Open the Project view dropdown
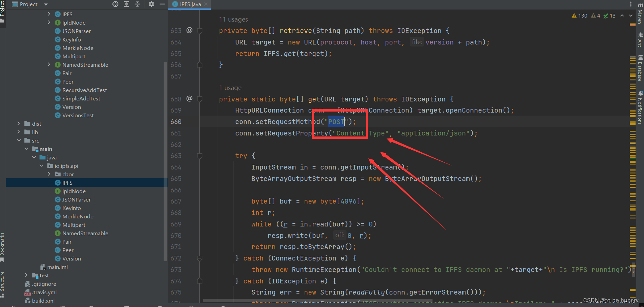This screenshot has width=644, height=307. tap(46, 4)
